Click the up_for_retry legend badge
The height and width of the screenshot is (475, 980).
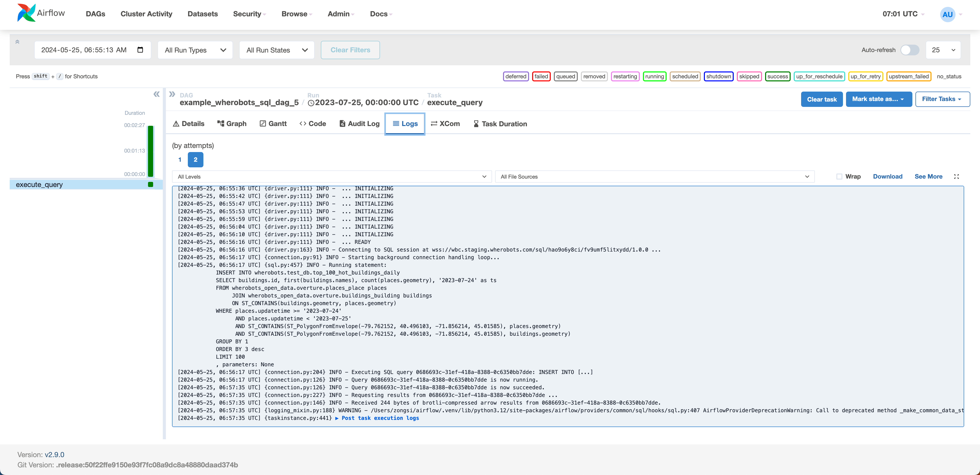pos(865,77)
